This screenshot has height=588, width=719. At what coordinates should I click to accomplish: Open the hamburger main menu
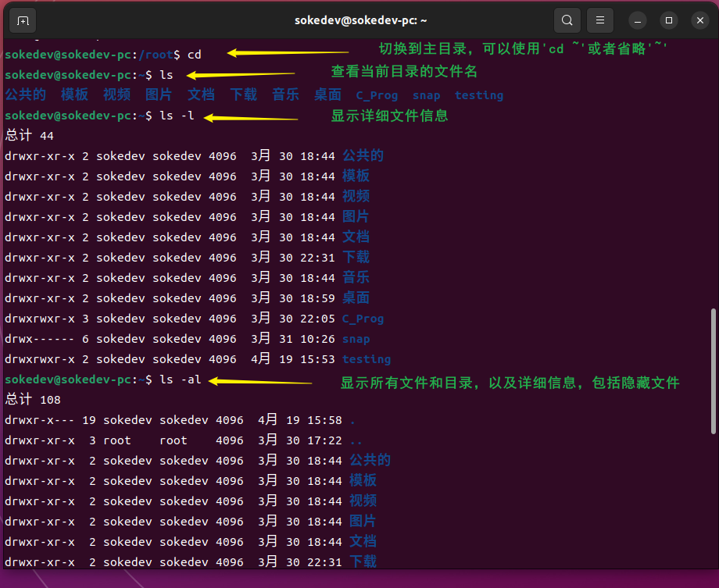[x=599, y=20]
